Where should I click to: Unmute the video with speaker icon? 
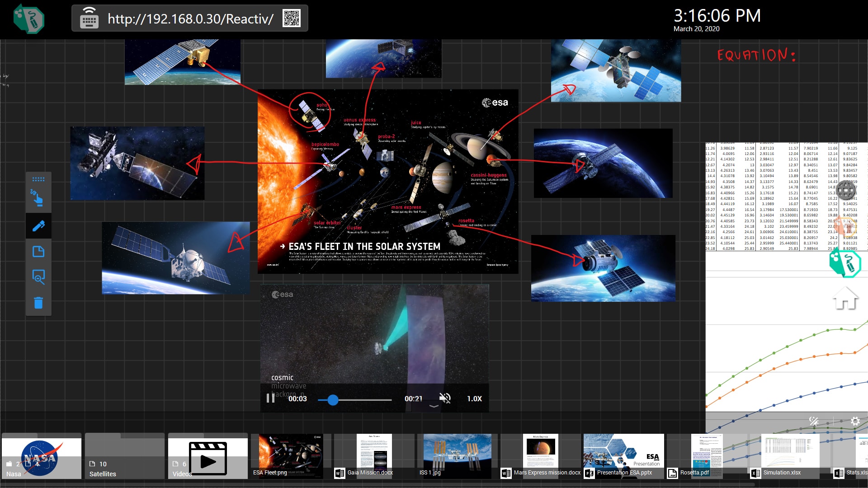point(445,398)
